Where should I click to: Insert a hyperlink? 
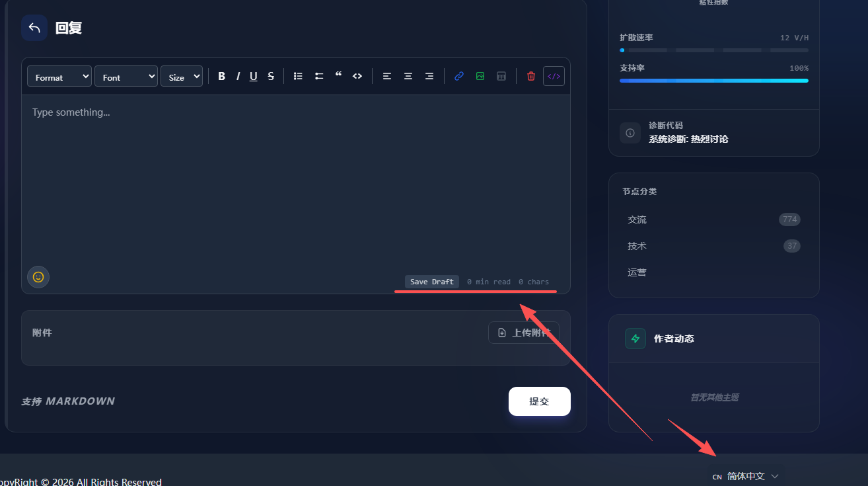[x=459, y=76]
